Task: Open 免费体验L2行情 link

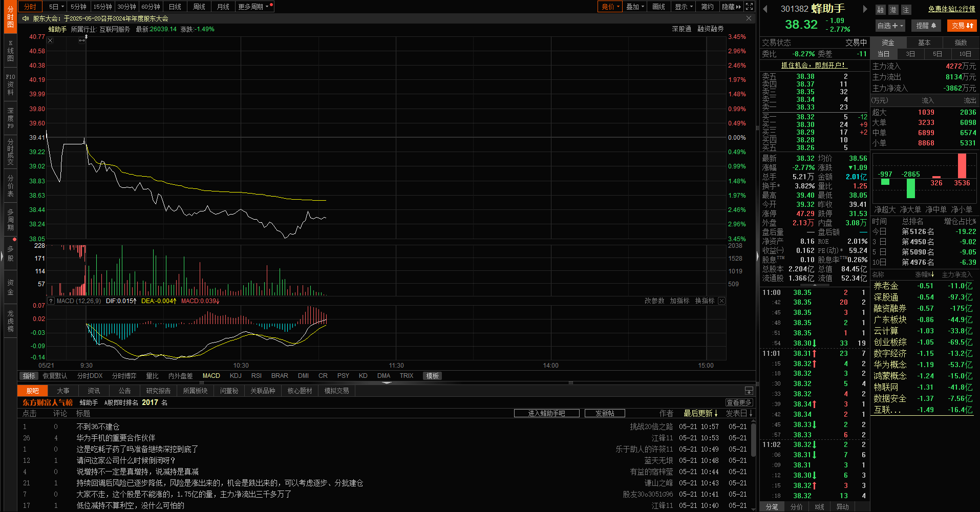Action: [951, 9]
